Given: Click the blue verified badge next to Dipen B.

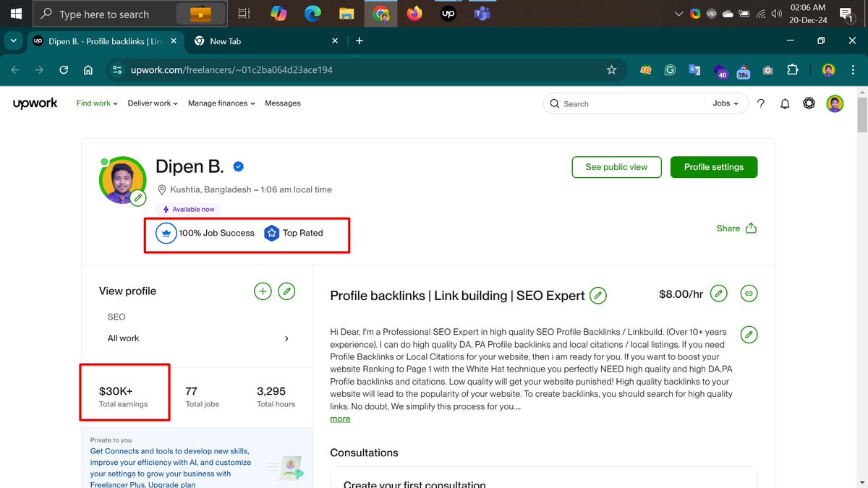Looking at the screenshot, I should [238, 167].
